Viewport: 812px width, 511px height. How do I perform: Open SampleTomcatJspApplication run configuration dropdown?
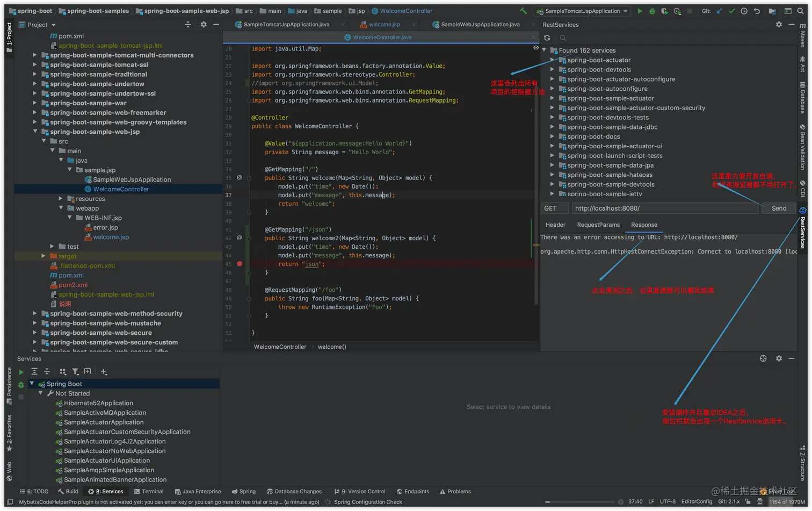(582, 11)
